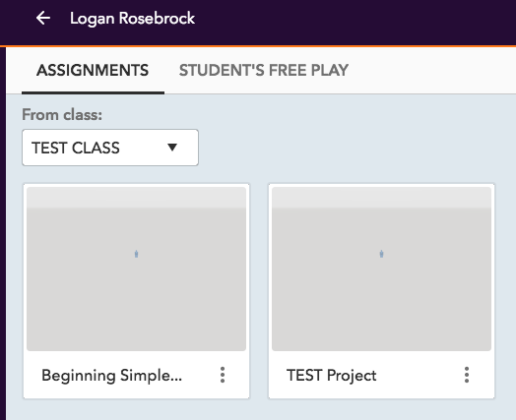
Task: Open the TEST CLASS class selector
Action: [110, 148]
